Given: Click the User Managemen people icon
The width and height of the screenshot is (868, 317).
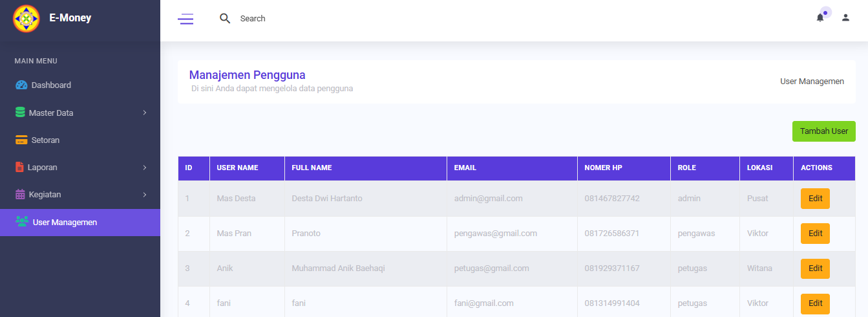Looking at the screenshot, I should [22, 222].
